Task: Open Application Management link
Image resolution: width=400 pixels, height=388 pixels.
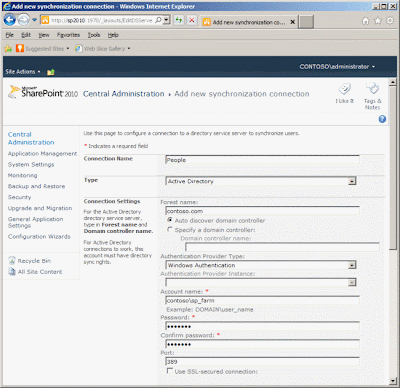Action: click(x=42, y=154)
